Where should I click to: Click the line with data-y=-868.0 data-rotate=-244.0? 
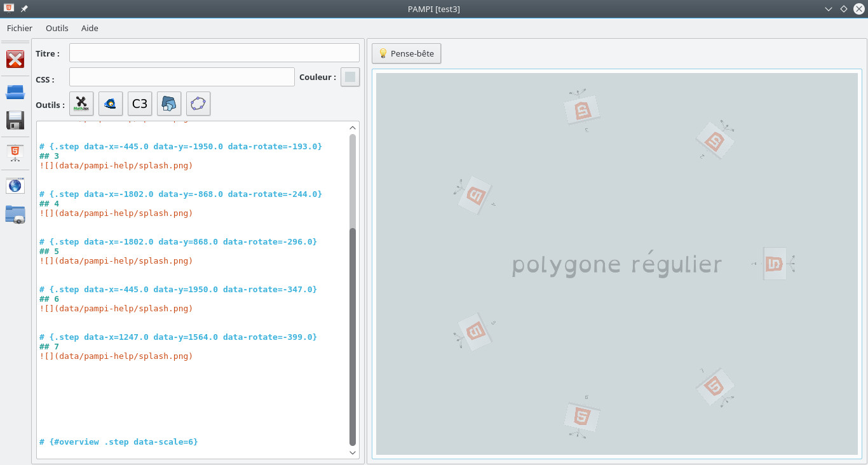(x=180, y=194)
